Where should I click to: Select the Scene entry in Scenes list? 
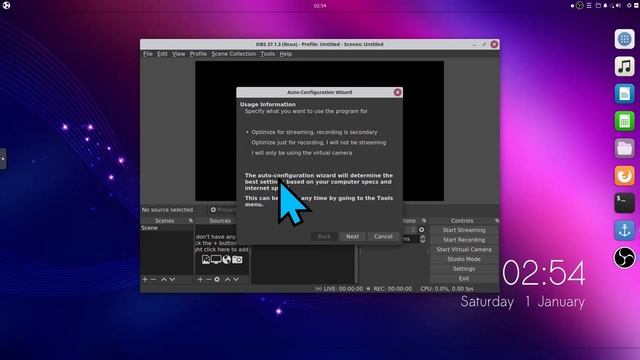click(x=167, y=228)
